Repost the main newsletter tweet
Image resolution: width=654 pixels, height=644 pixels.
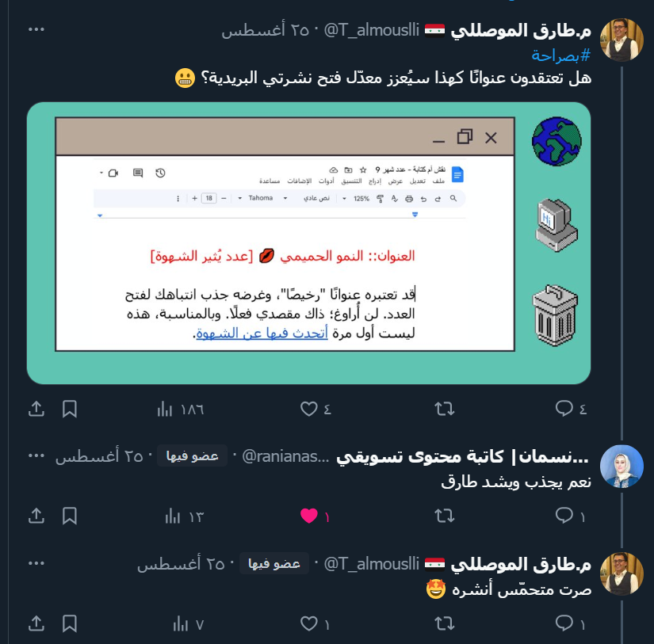click(444, 409)
